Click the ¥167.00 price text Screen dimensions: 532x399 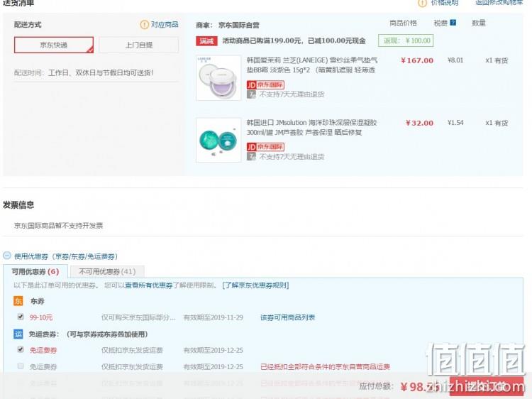pos(417,61)
